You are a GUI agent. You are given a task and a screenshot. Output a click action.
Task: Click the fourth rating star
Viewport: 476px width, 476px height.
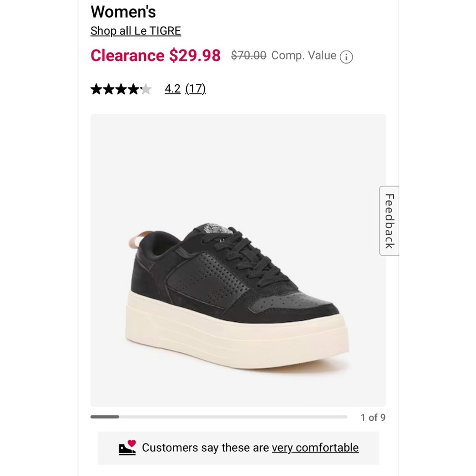[x=132, y=89]
